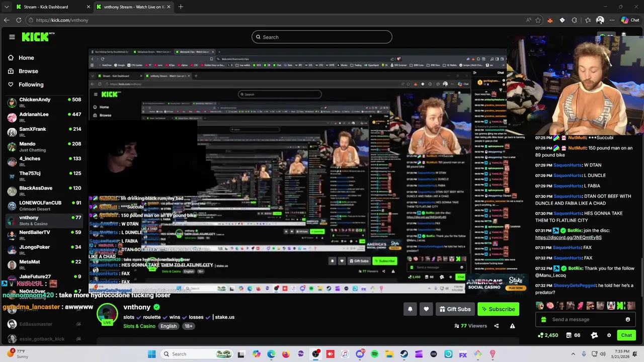Open BlackAssDave channel in sidebar
Screen dimensions: 644x362
(x=44, y=191)
